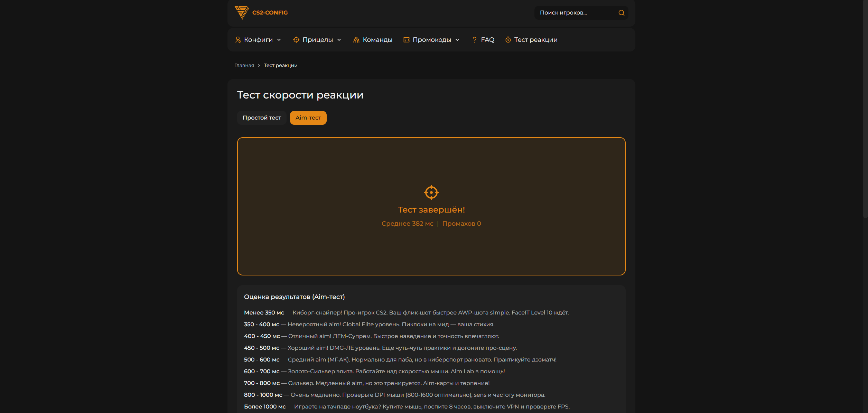Image resolution: width=868 pixels, height=413 pixels.
Task: Select the Aim-тест tab
Action: 308,118
